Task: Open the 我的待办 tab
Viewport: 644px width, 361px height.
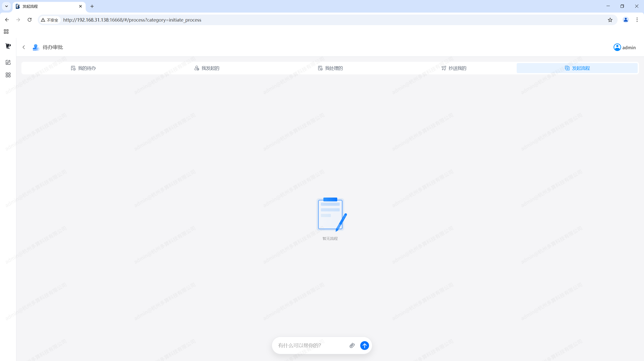Action: pos(83,68)
